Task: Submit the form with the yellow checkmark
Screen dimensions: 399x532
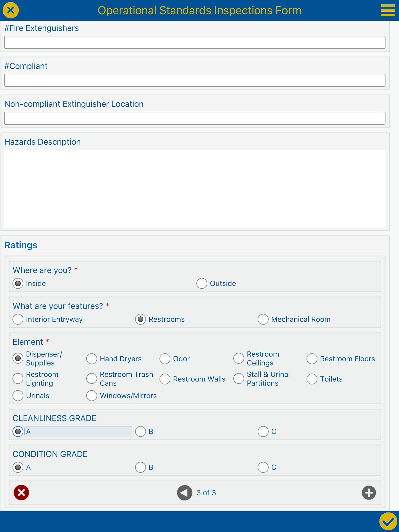Action: [388, 521]
